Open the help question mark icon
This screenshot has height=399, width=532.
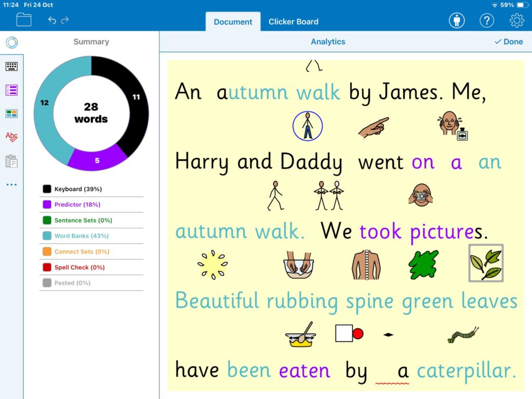486,21
